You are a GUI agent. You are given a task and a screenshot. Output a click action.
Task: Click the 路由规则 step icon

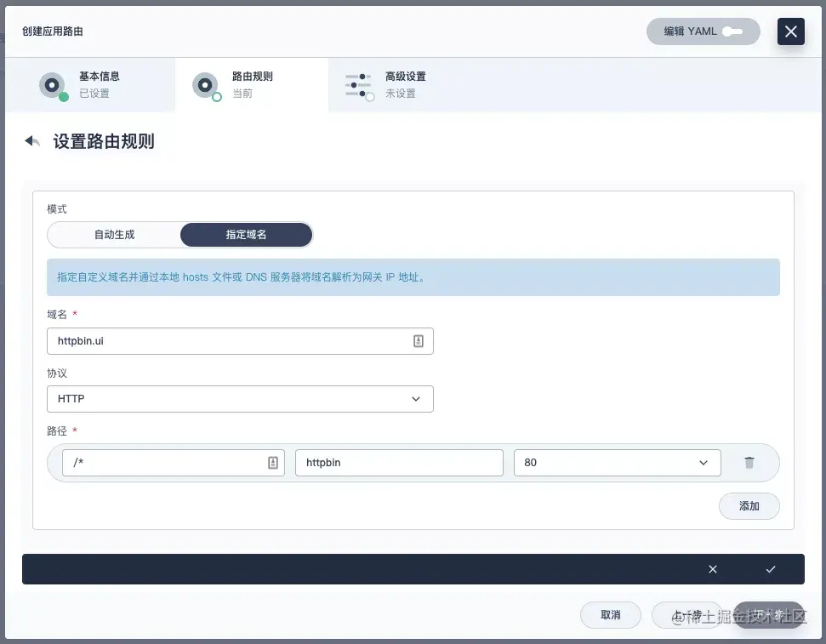point(205,84)
